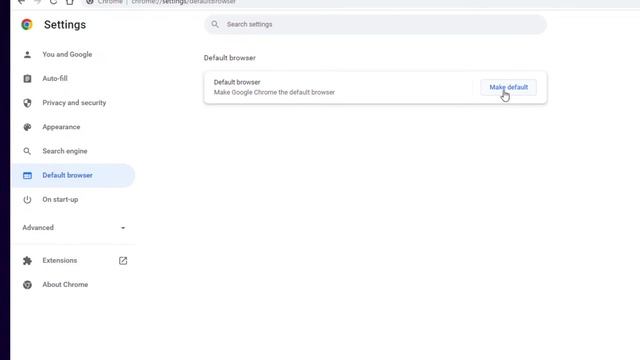Expand the Advanced section
Image resolution: width=640 pixels, height=360 pixels.
pos(74,228)
